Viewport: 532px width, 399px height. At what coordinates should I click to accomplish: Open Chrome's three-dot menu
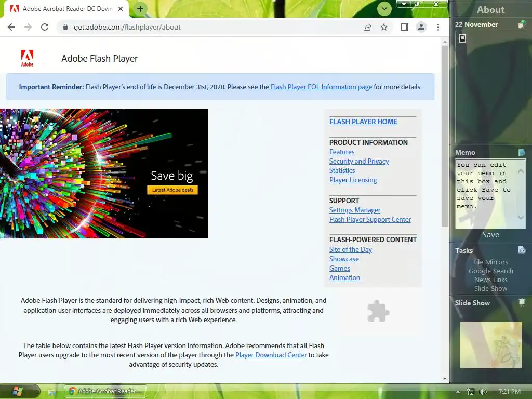click(438, 27)
